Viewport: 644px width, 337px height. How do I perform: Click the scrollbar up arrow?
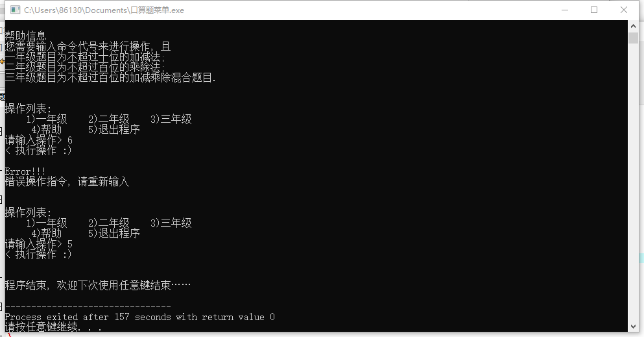[633, 26]
